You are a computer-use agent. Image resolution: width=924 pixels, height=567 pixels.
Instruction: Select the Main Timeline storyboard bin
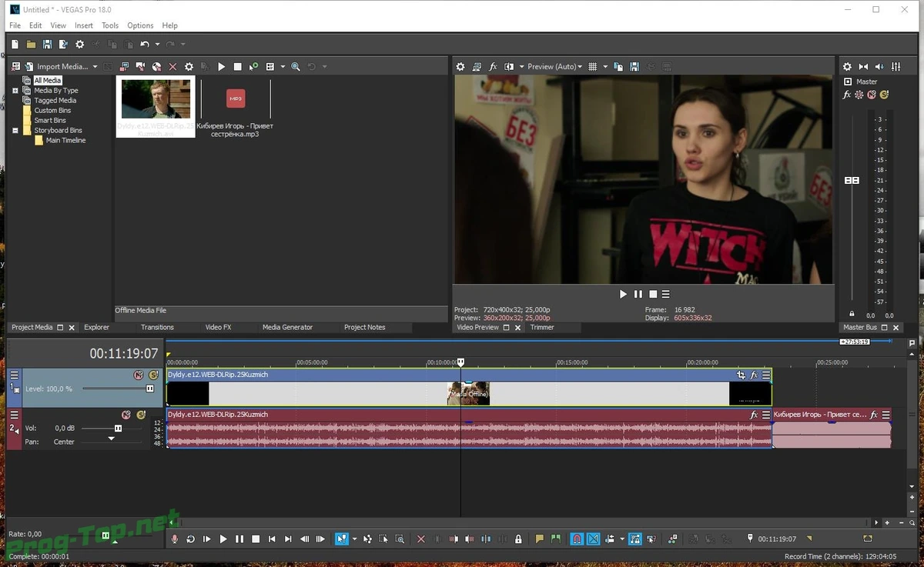pos(65,141)
